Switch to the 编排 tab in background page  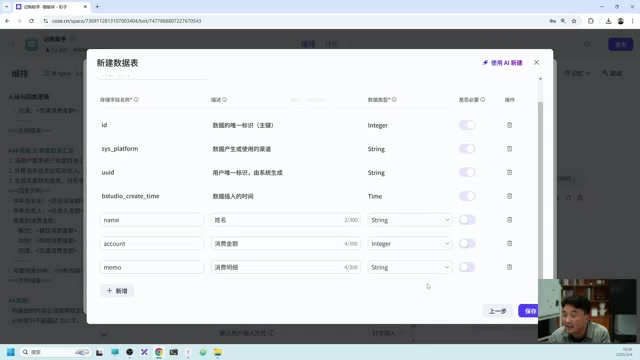pos(308,44)
